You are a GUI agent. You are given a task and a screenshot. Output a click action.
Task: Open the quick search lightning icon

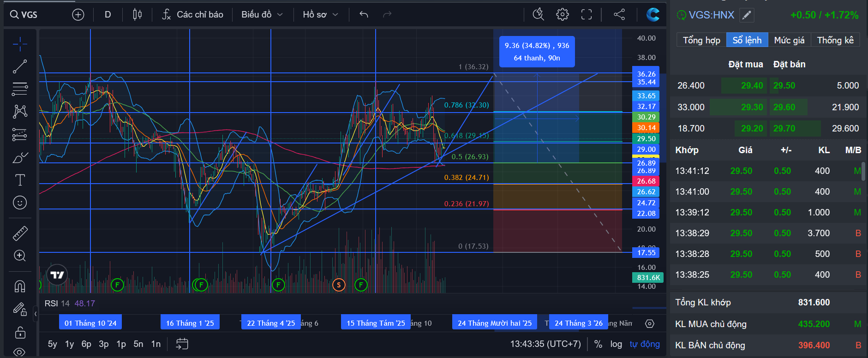(x=538, y=15)
